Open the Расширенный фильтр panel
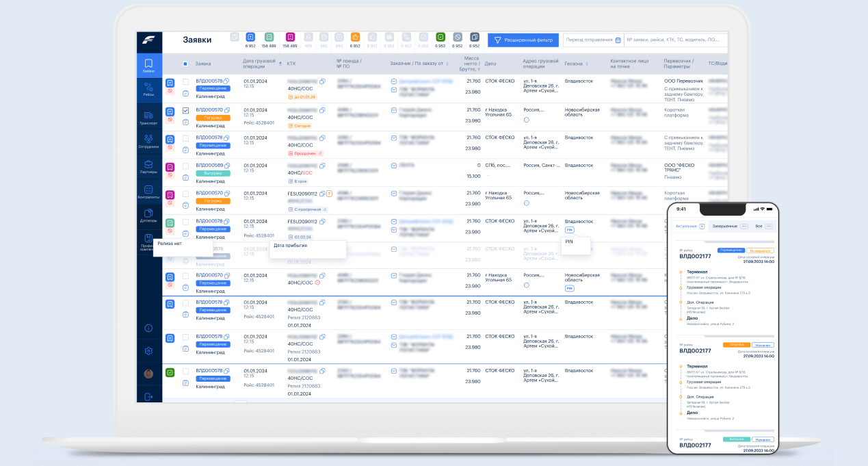This screenshot has width=868, height=466. [x=523, y=40]
